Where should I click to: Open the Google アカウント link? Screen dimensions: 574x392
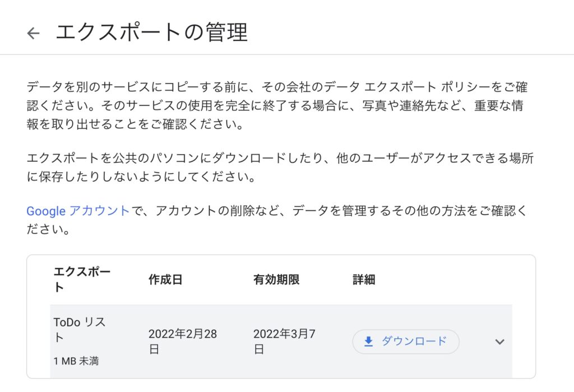pos(78,211)
